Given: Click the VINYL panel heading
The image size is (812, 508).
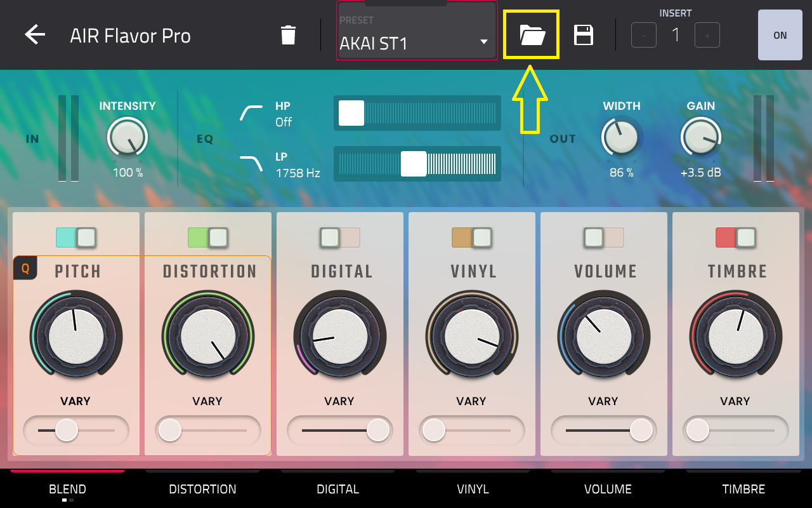Looking at the screenshot, I should pos(474,272).
